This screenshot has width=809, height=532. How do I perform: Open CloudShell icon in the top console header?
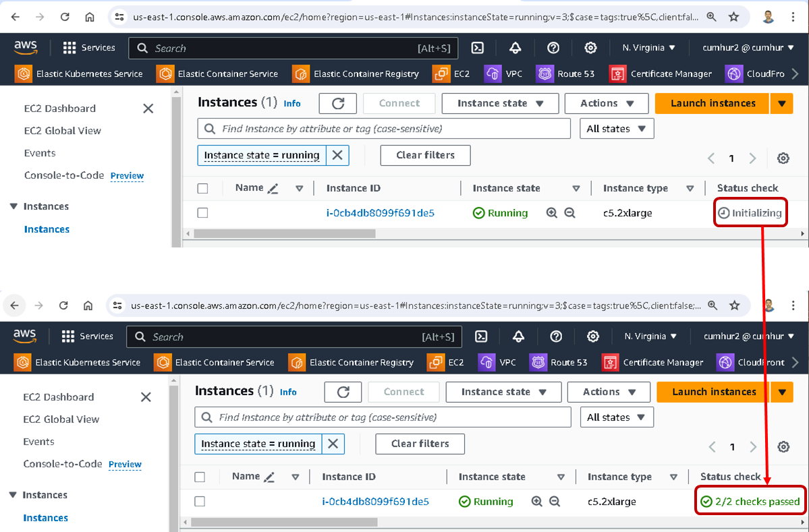click(x=477, y=48)
